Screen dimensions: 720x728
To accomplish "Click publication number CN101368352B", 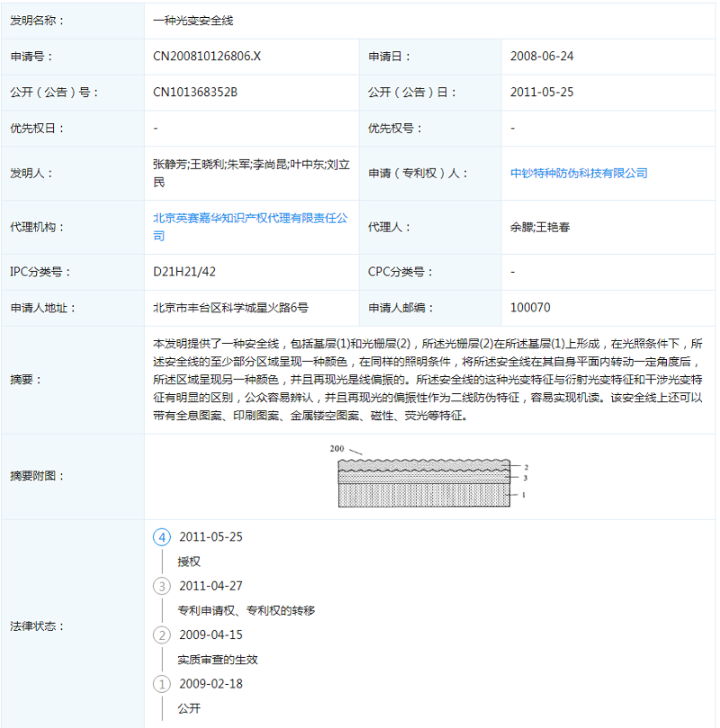I will click(x=195, y=92).
